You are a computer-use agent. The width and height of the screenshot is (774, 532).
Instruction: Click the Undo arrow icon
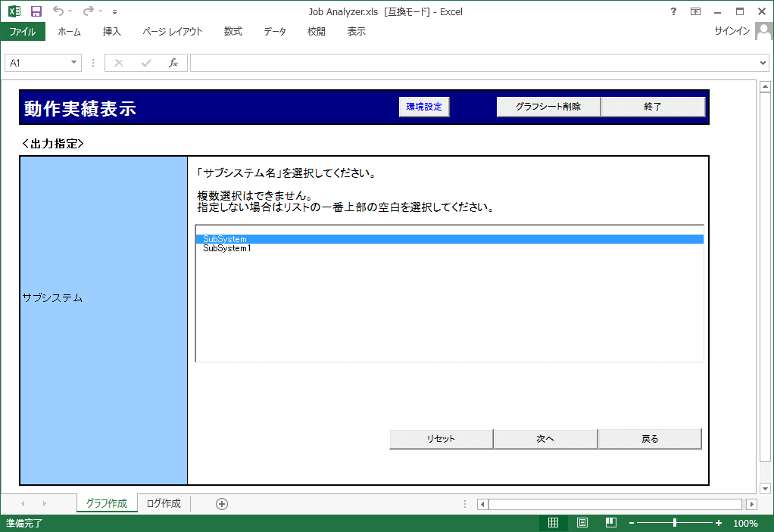pos(58,11)
